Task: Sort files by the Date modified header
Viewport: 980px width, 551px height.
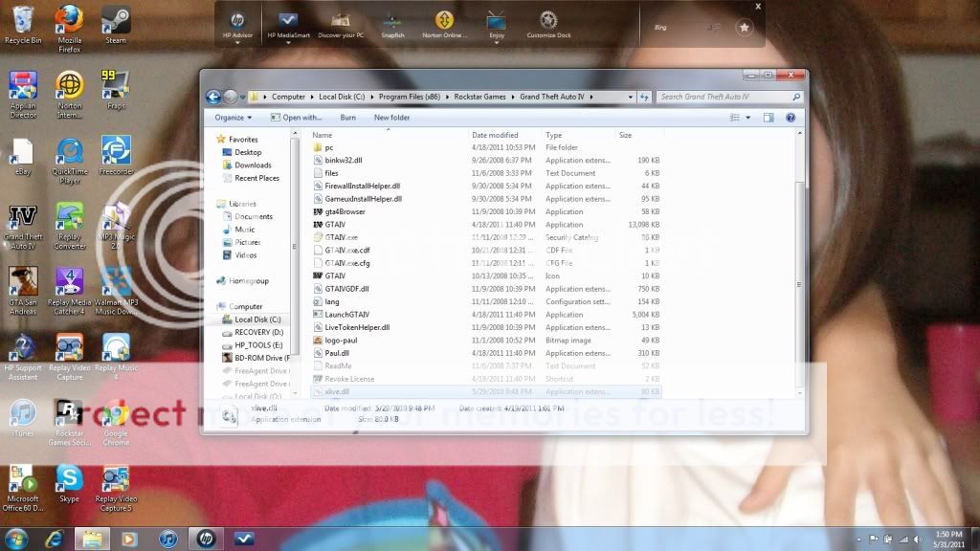Action: point(505,135)
